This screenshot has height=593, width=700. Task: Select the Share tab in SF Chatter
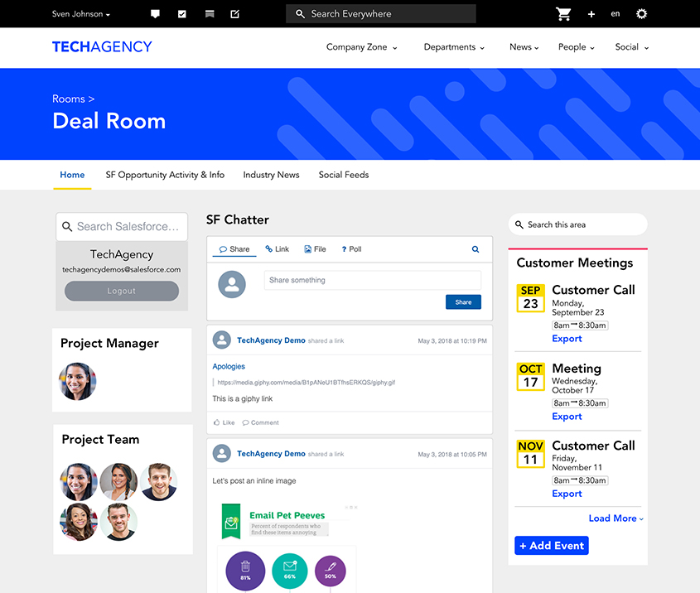(x=234, y=249)
